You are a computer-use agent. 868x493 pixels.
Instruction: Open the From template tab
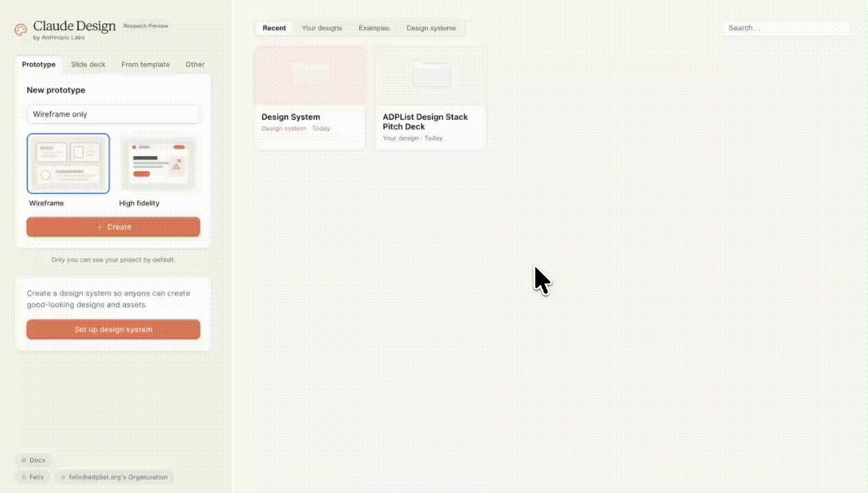(x=145, y=64)
